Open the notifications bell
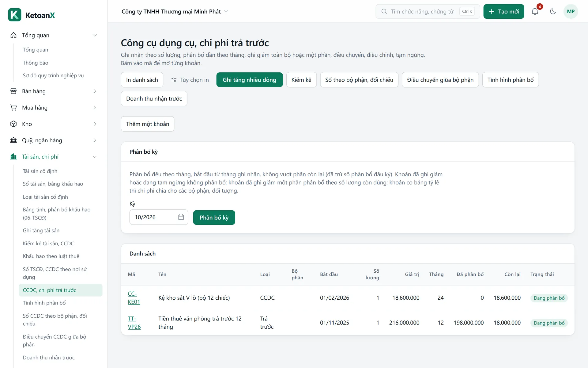588x368 pixels. (535, 12)
